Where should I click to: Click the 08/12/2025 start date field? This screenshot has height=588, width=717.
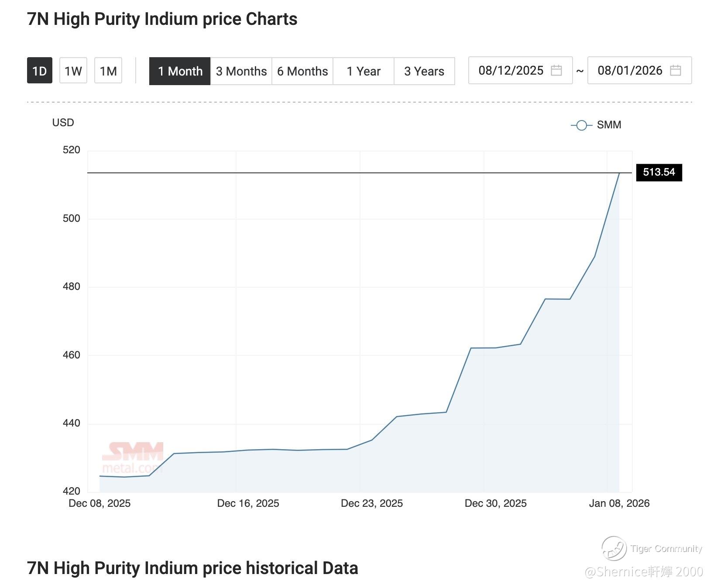[511, 70]
